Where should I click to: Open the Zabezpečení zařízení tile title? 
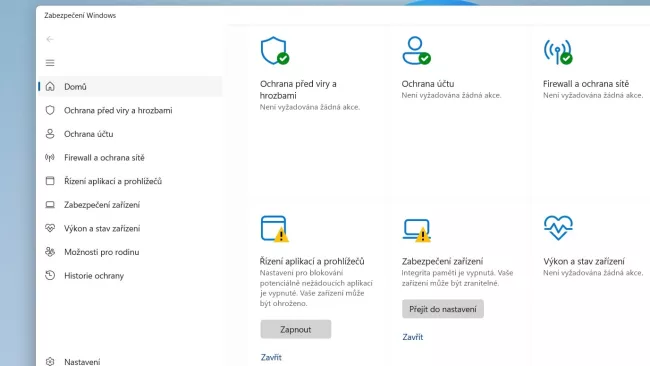[442, 261]
